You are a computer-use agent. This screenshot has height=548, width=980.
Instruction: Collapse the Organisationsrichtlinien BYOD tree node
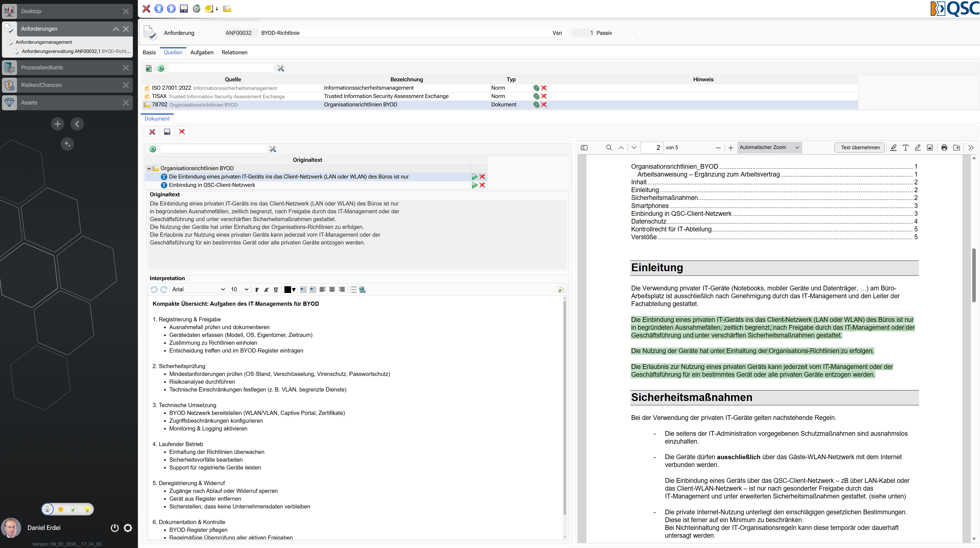[x=149, y=168]
